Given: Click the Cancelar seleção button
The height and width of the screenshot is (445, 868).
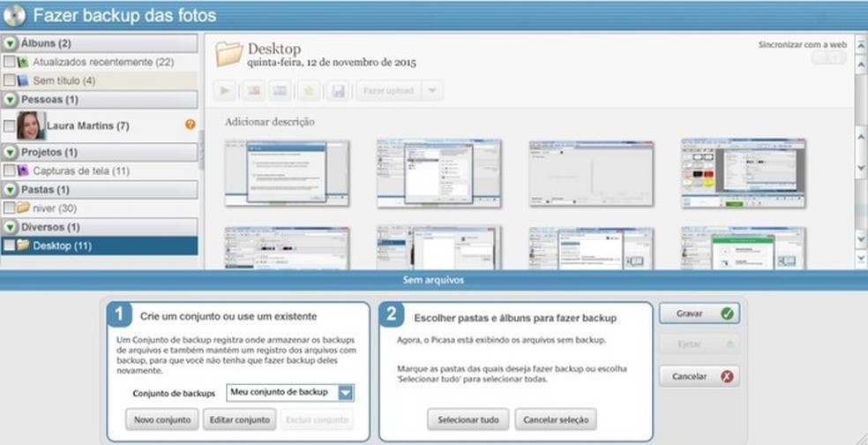Looking at the screenshot, I should pos(556,419).
